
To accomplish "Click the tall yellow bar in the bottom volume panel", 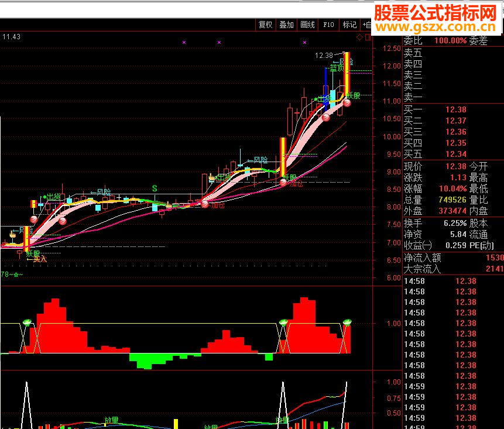I will pos(176,424).
